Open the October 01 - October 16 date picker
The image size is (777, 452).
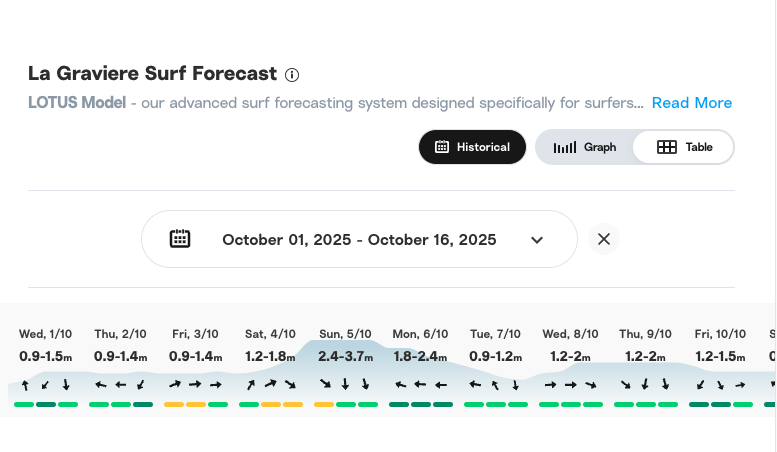point(359,240)
